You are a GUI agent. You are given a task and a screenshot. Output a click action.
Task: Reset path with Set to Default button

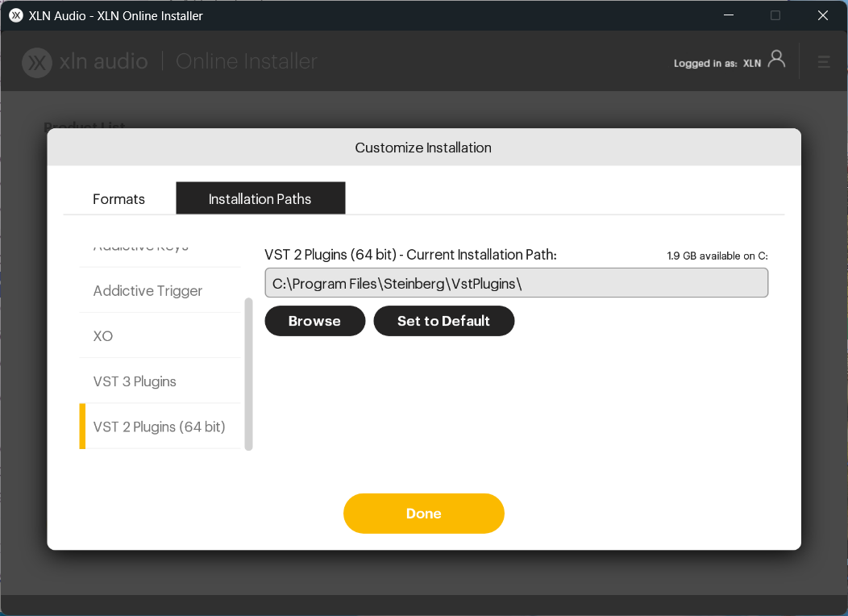coord(443,321)
